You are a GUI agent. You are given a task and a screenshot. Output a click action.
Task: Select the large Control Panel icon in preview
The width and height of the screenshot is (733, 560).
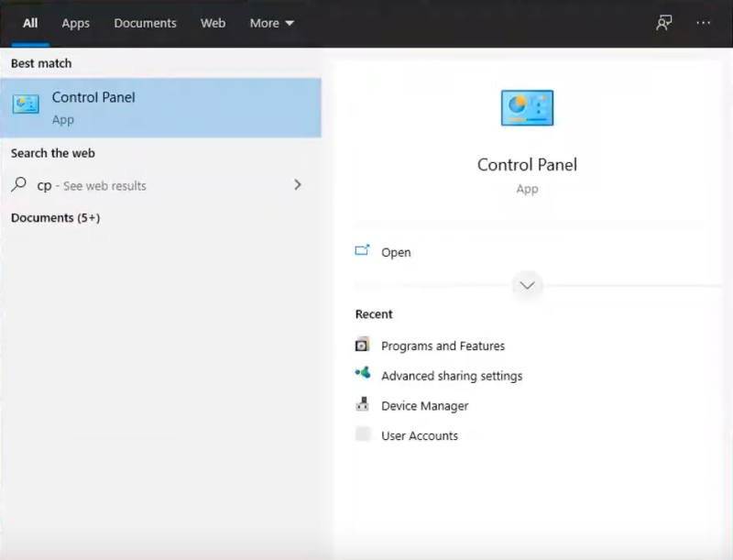527,107
